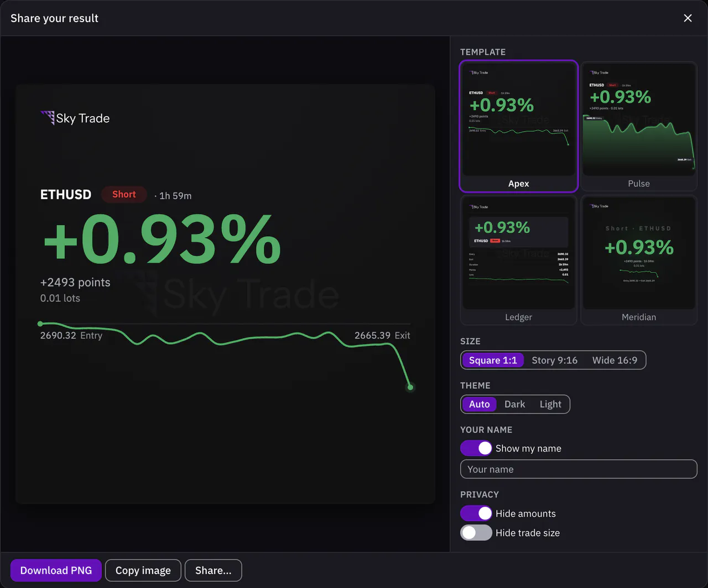This screenshot has height=588, width=708.
Task: Click the Sky Trade logo in preview
Action: pos(75,118)
